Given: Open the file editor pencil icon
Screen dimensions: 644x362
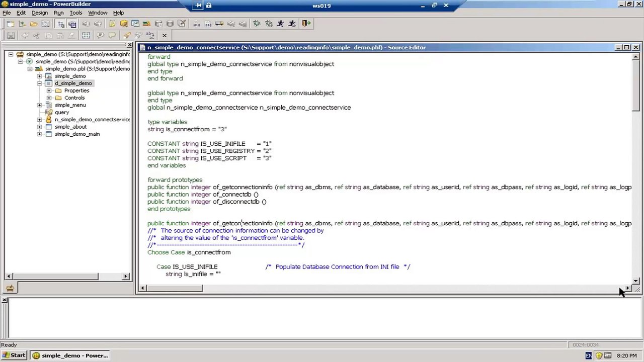Looking at the screenshot, I should point(182,24).
